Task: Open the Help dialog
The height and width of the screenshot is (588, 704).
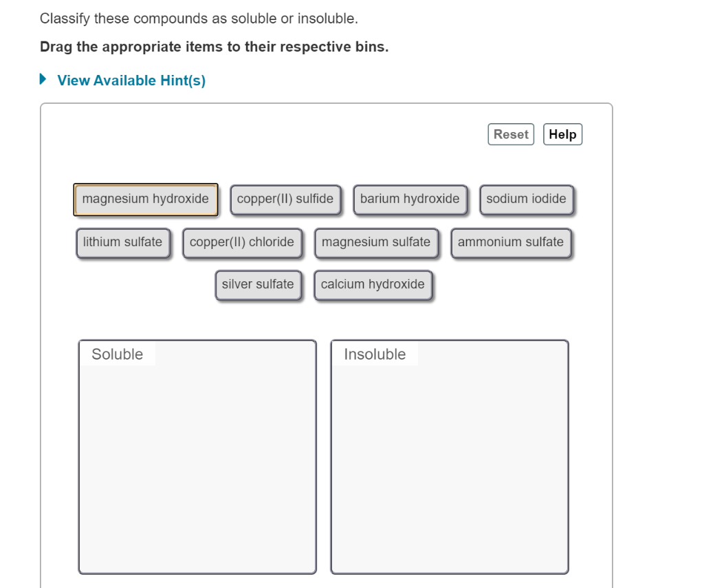Action: point(563,134)
